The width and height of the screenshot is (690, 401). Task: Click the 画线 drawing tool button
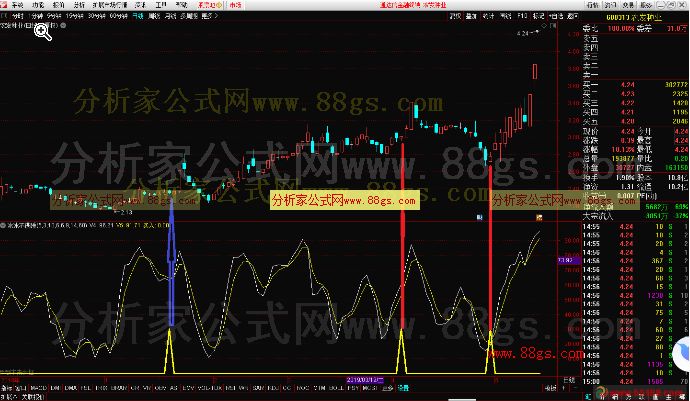point(506,16)
